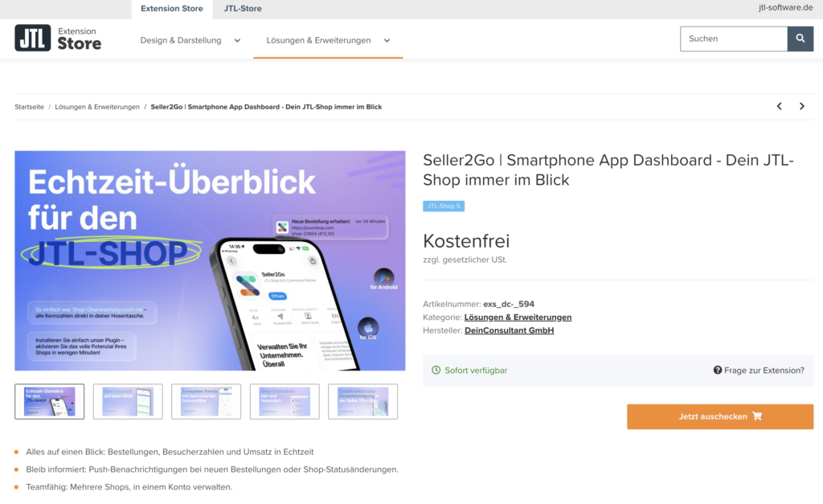Click the search magnifier button
823x504 pixels.
(800, 39)
